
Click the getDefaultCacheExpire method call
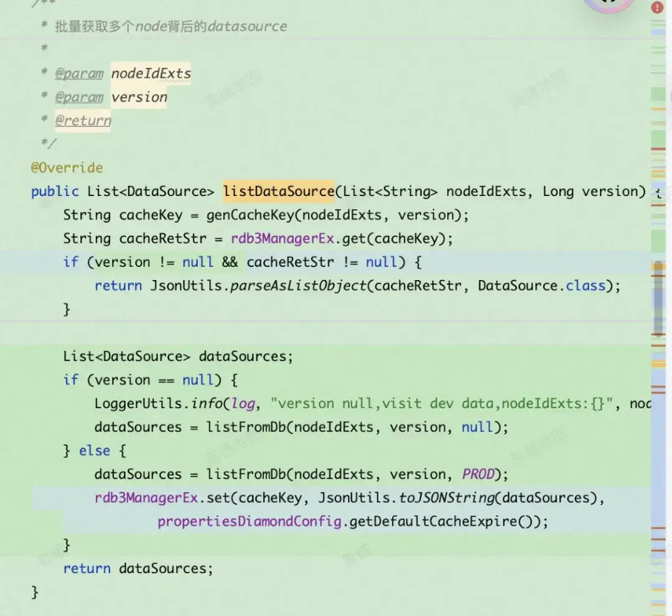click(433, 521)
